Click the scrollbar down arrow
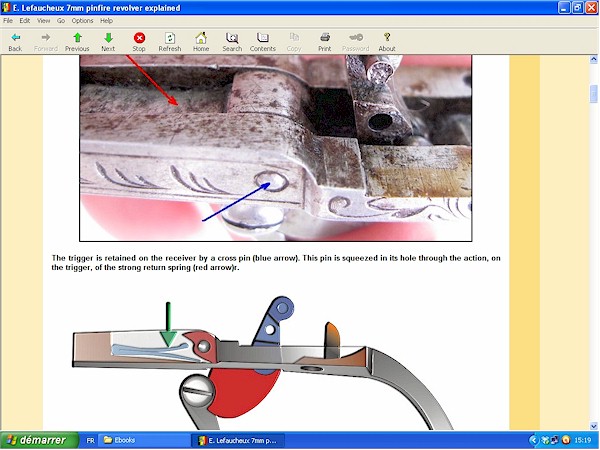Viewport: 600px width, 450px height. (593, 426)
